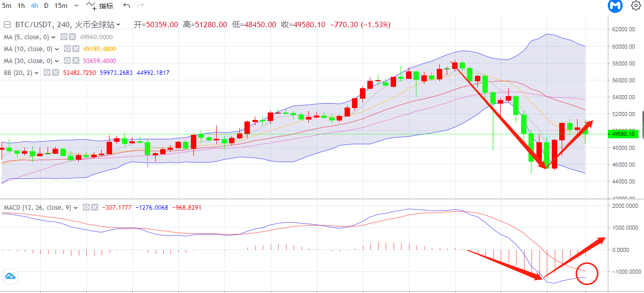Click BB lower value 44992.1817
This screenshot has width=644, height=293.
point(153,72)
